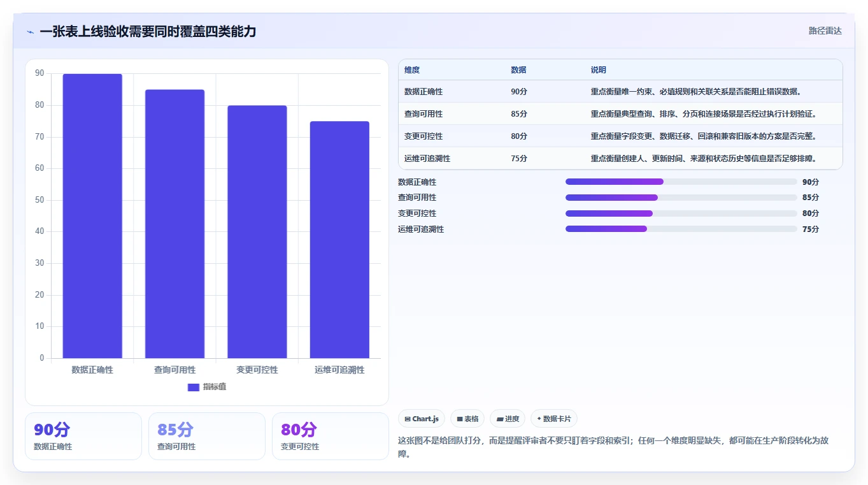Image resolution: width=868 pixels, height=485 pixels.
Task: Click the 变更可控性 label beside progress bars
Action: click(417, 214)
